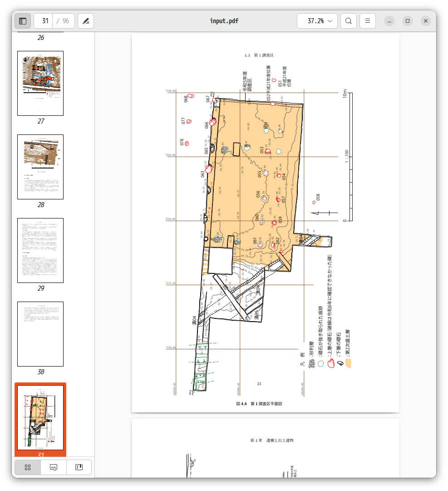
Task: Open page 30 thumbnail
Action: coord(40,334)
